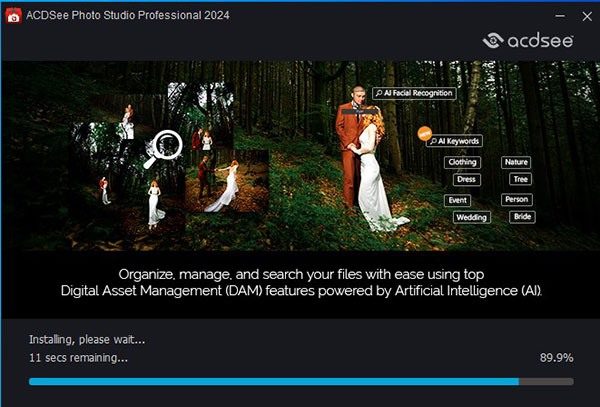
Task: Click the search icon in AI Facial Recognition
Action: pyautogui.click(x=380, y=93)
